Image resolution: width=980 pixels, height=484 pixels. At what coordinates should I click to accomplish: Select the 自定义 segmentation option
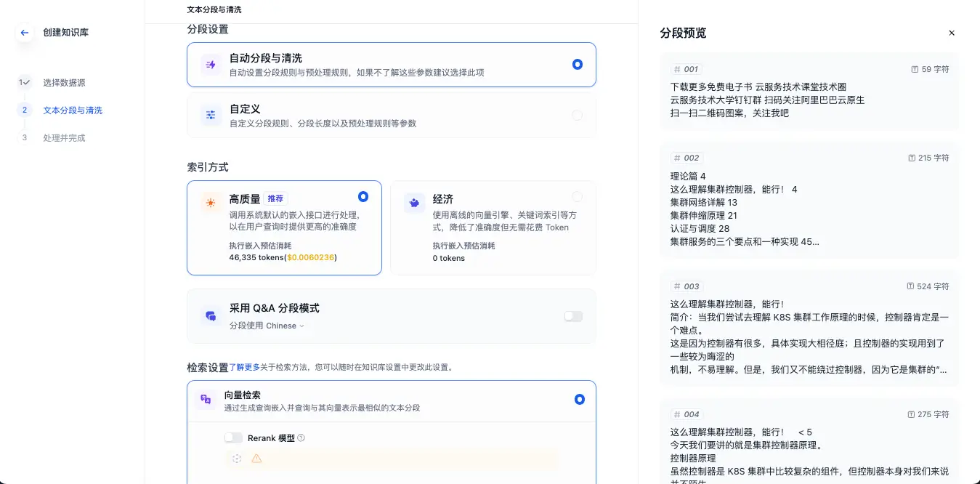click(577, 115)
